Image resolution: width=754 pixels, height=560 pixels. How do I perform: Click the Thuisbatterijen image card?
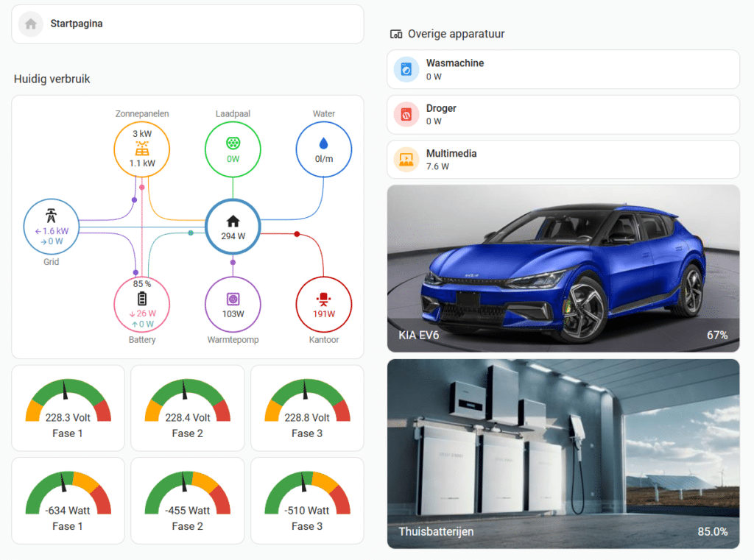pos(563,453)
